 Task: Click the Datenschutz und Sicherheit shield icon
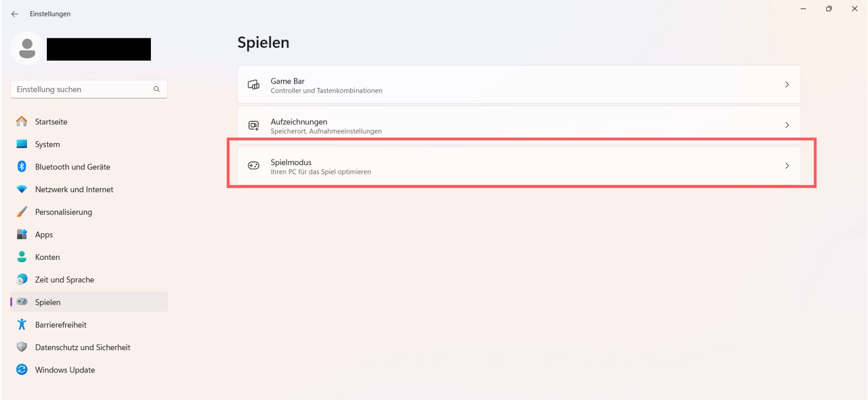tap(22, 347)
